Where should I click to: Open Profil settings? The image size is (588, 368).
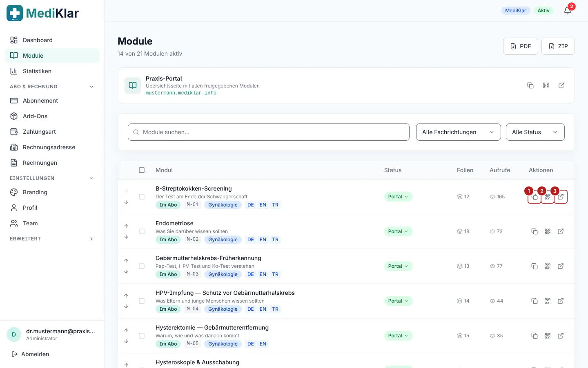point(52,208)
